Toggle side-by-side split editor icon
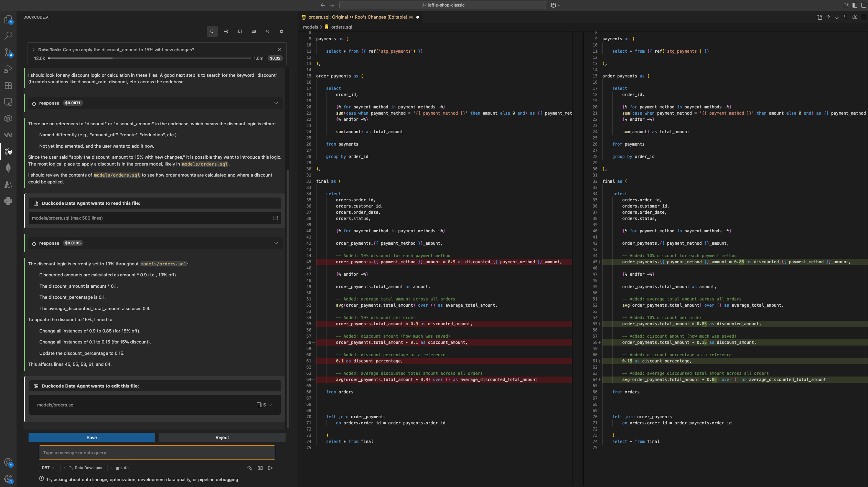This screenshot has width=868, height=487. [x=864, y=17]
